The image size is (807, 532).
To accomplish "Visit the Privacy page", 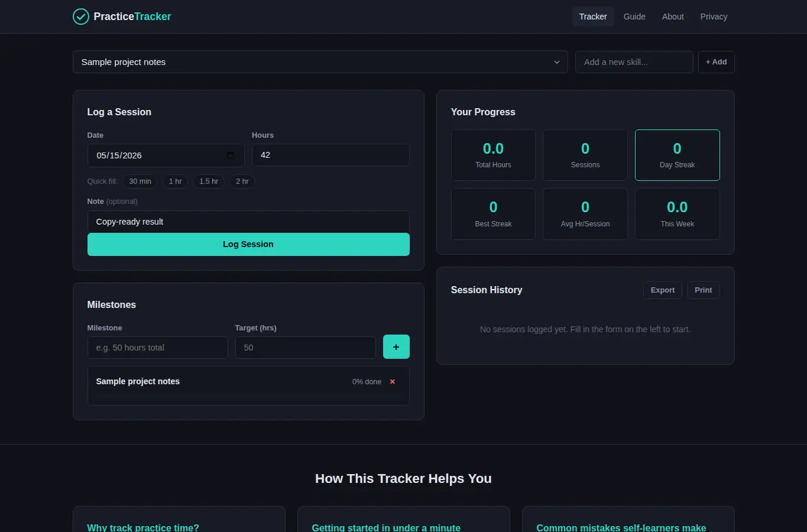I will [714, 17].
